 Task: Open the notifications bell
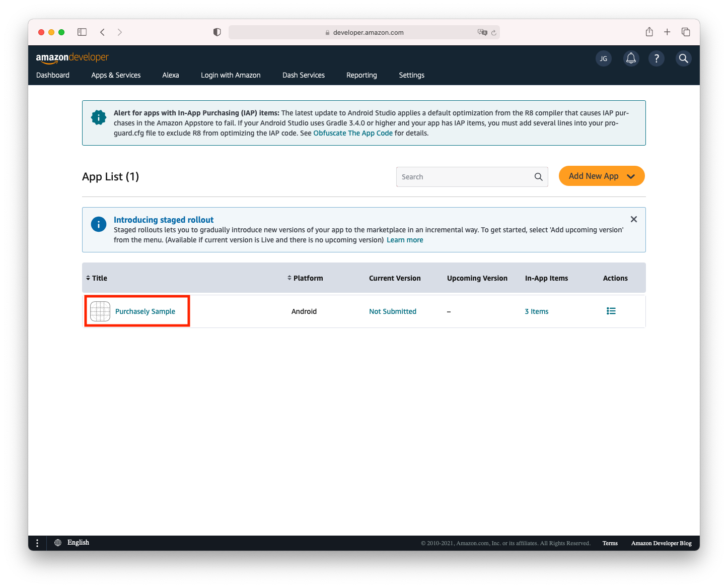click(631, 58)
